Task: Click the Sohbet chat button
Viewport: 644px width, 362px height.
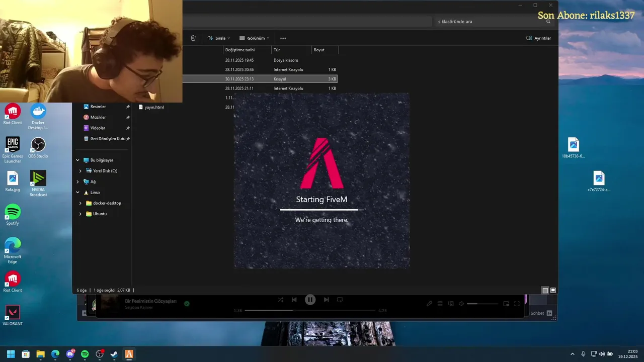Action: click(x=541, y=313)
